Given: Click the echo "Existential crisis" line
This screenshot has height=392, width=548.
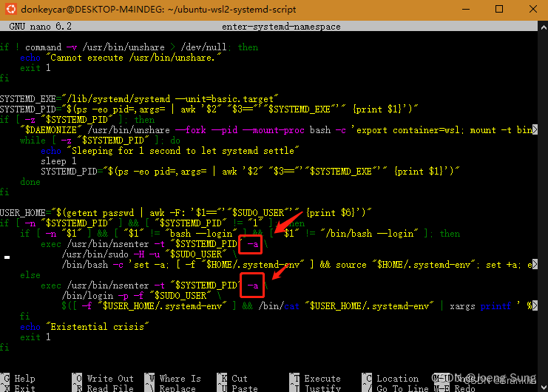Looking at the screenshot, I should point(84,327).
